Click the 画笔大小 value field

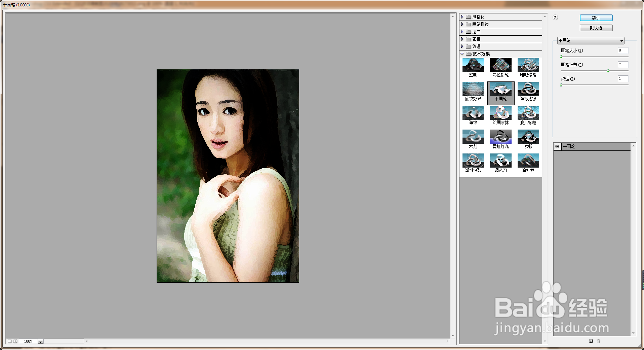coord(623,50)
